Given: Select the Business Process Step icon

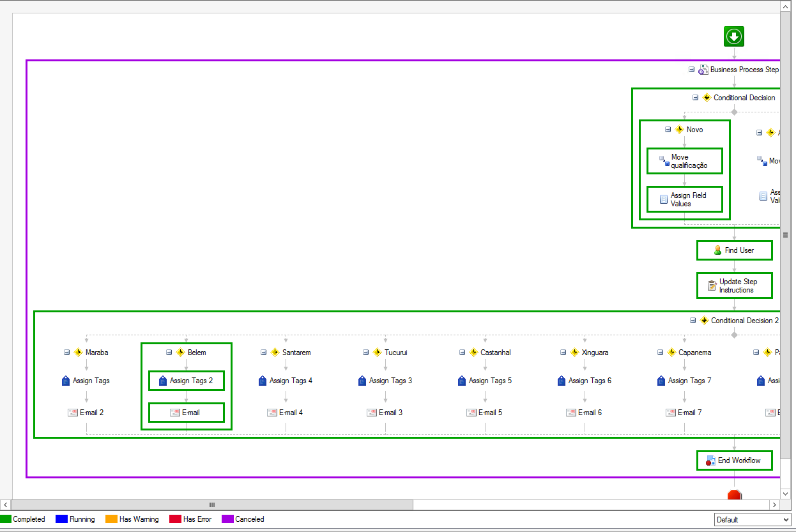Looking at the screenshot, I should [x=703, y=70].
